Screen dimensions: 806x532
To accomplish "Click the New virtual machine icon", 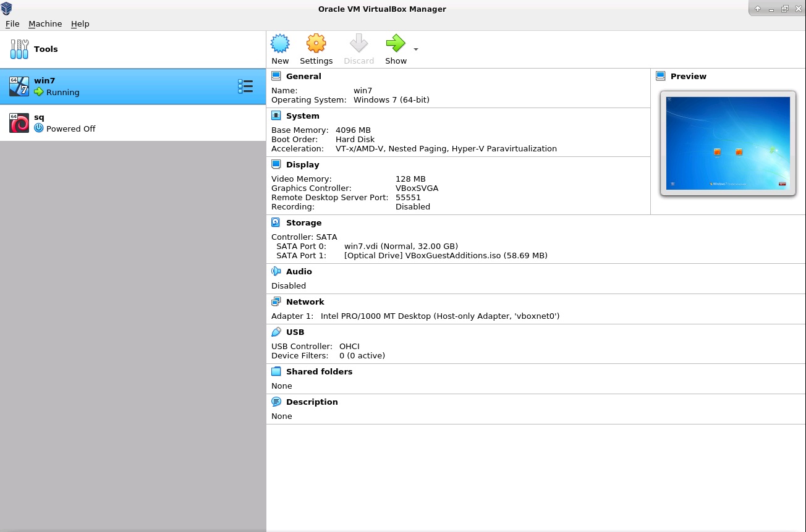I will (280, 43).
